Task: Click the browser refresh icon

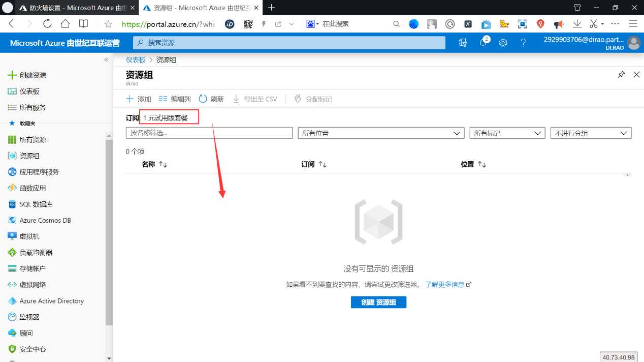Action: (47, 23)
